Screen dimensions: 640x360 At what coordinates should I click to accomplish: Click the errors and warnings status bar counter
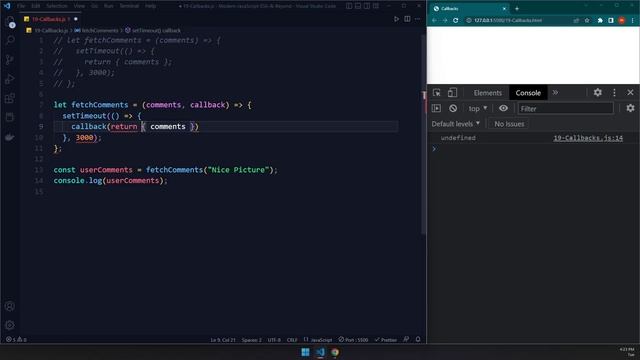click(16, 340)
